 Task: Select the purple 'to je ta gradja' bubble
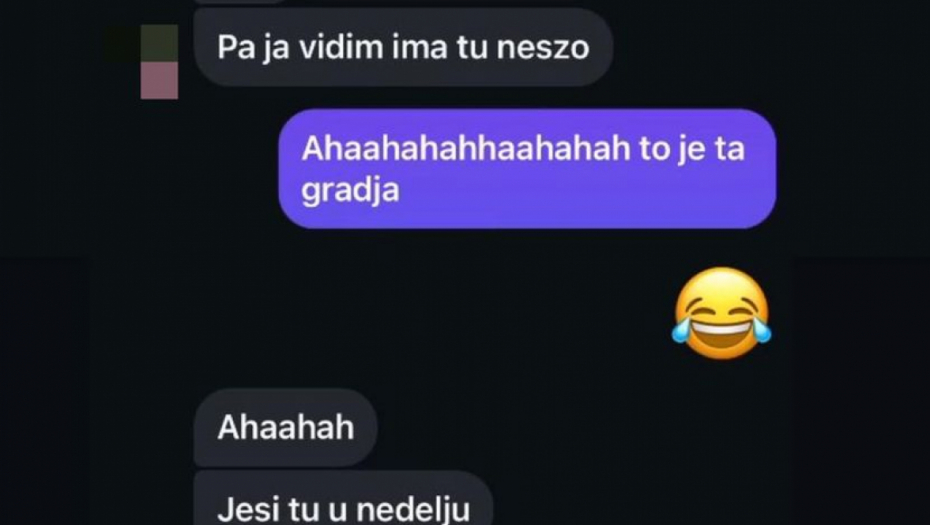527,168
